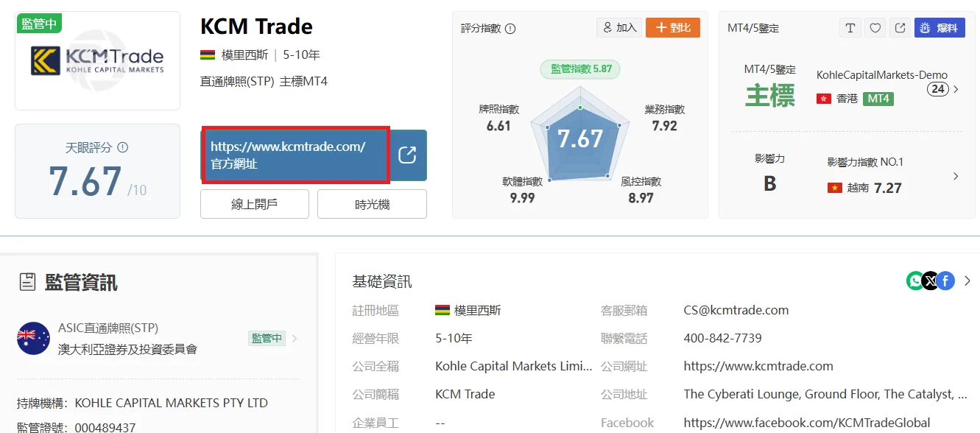980x433 pixels.
Task: Open the Facebook KCMTradeGlobal URL
Action: point(807,423)
